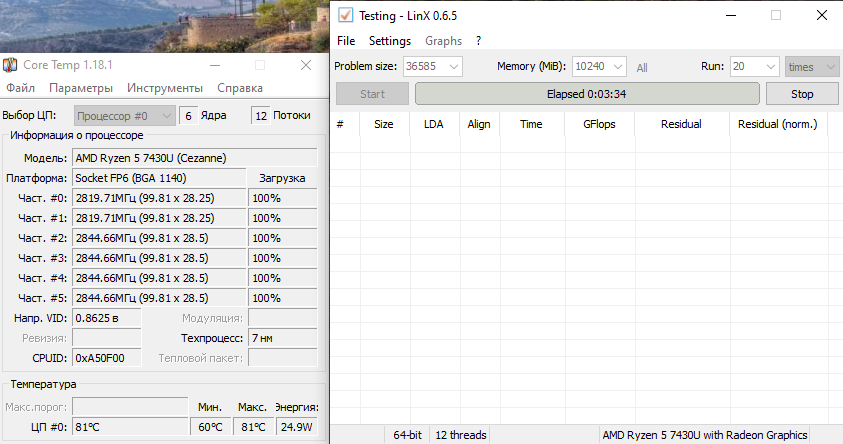
Task: Close the LinX window
Action: 821,15
